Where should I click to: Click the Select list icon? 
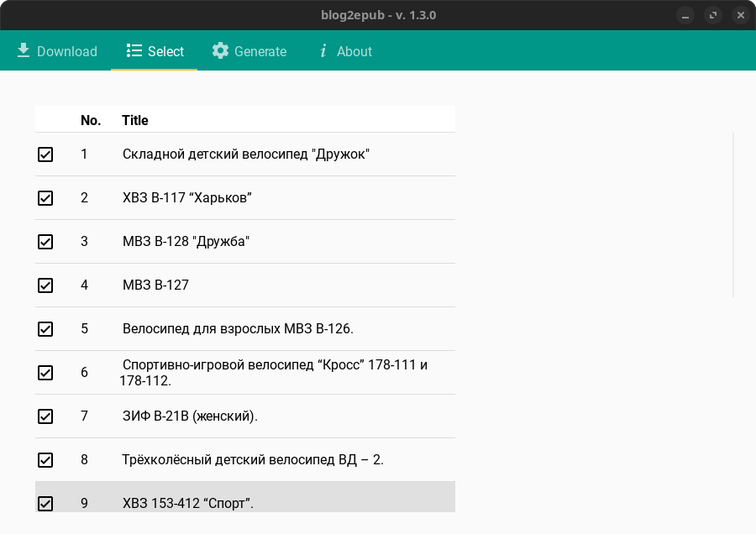[x=134, y=51]
